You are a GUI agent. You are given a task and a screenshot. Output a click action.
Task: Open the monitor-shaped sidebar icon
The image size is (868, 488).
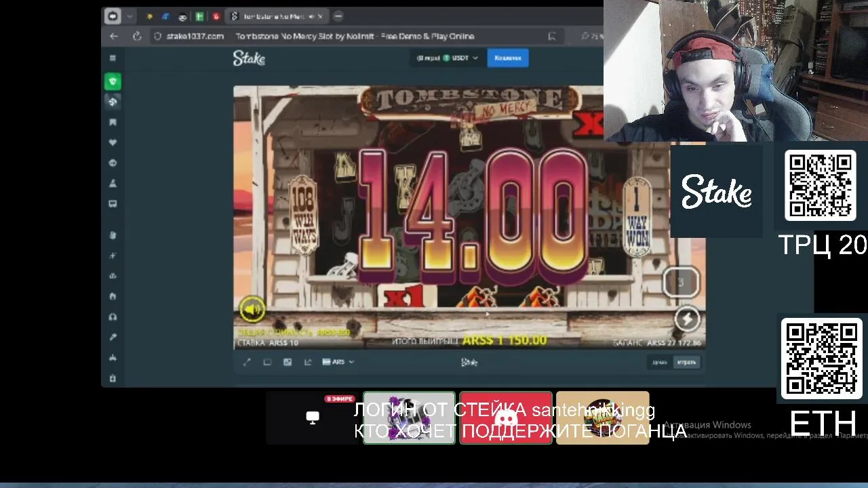pos(113,203)
